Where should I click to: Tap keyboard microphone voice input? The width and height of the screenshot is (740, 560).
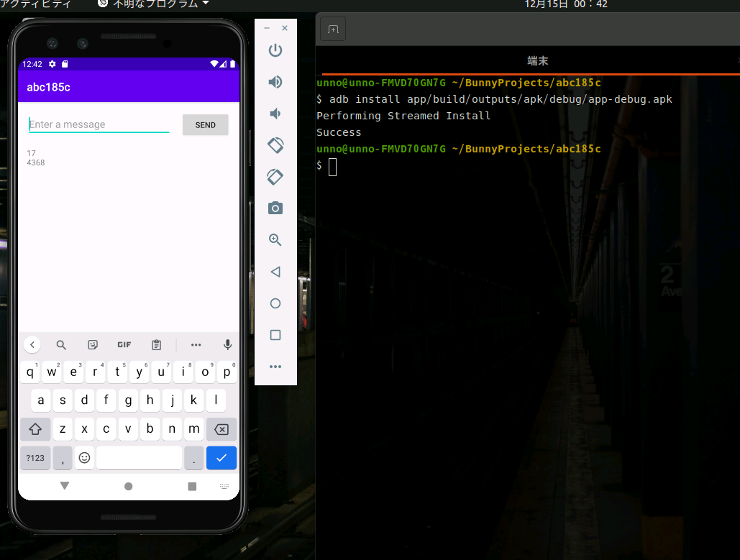coord(227,345)
